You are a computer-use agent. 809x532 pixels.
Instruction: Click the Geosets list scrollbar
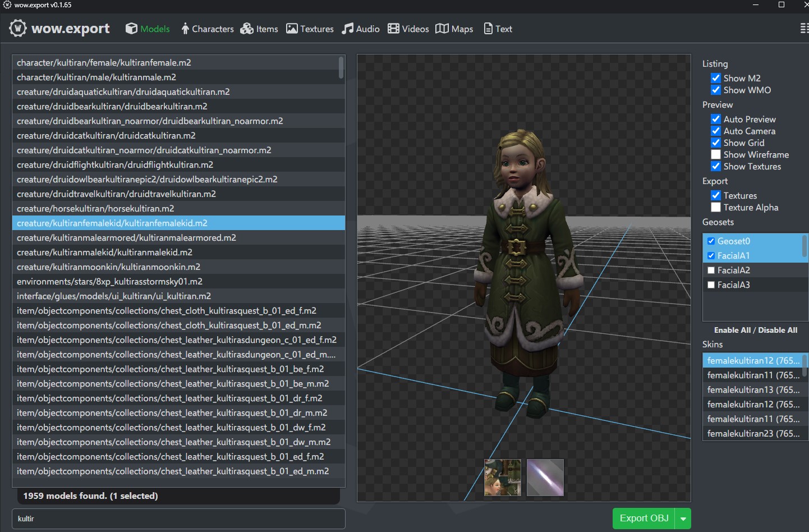805,247
